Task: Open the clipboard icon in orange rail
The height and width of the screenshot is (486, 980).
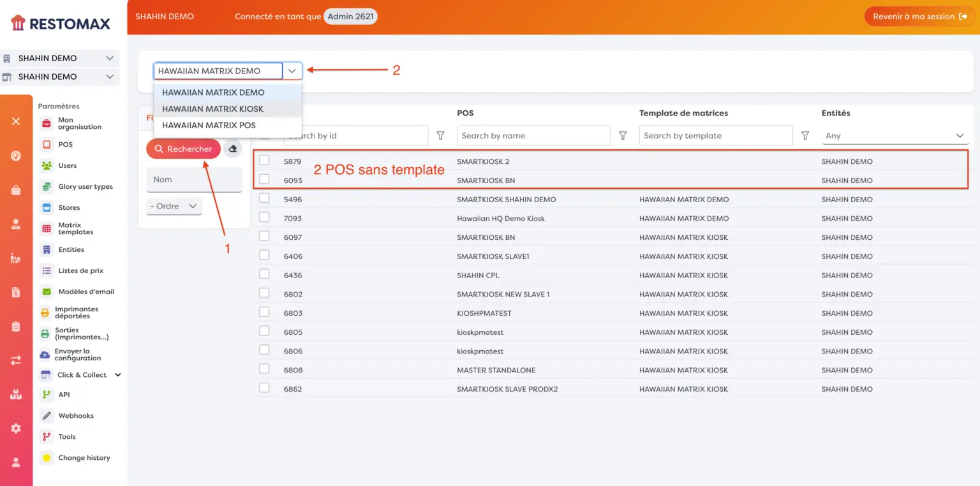Action: pos(16,327)
